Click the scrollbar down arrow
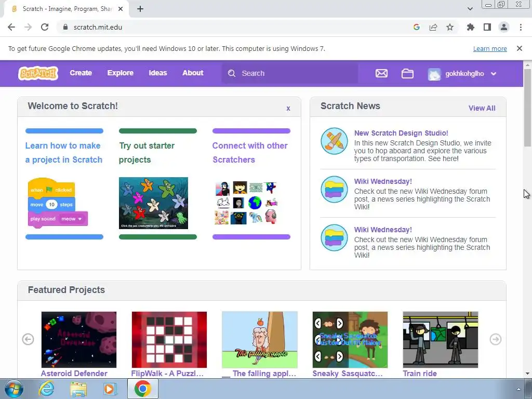532x399 pixels. click(528, 374)
